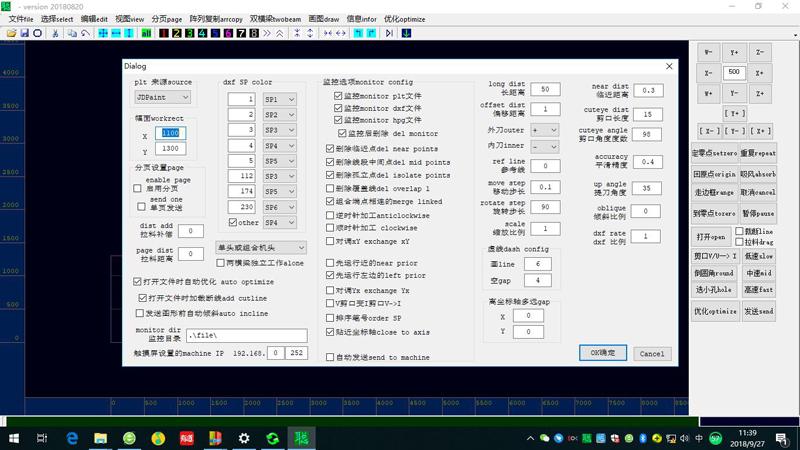800x450 pixels.
Task: Click the scissors cut toolbar icon
Action: pos(55,33)
